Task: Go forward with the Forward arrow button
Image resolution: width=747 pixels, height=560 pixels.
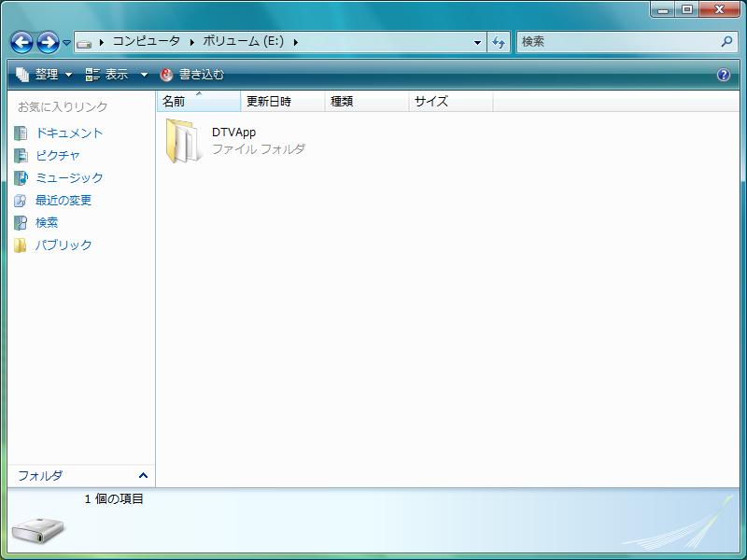Action: tap(49, 42)
